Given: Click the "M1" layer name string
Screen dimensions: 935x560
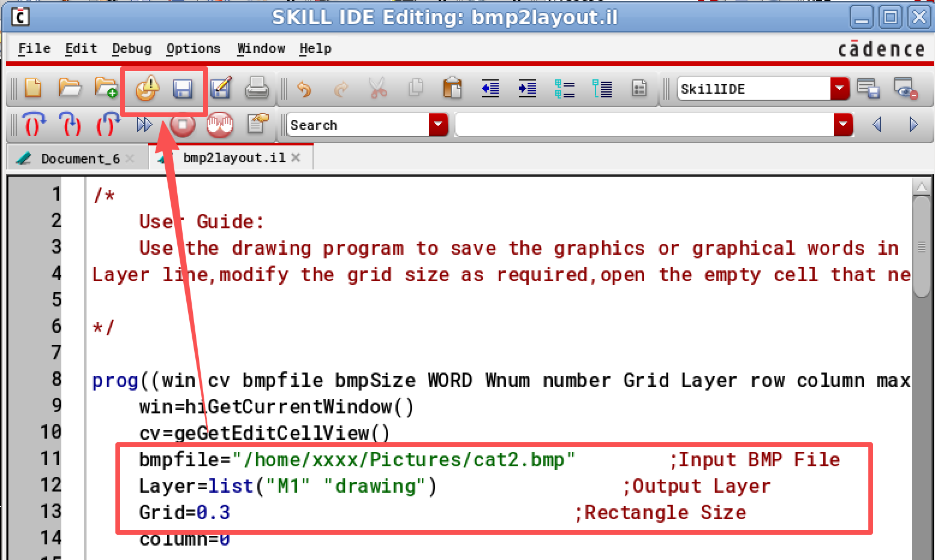Looking at the screenshot, I should (287, 486).
